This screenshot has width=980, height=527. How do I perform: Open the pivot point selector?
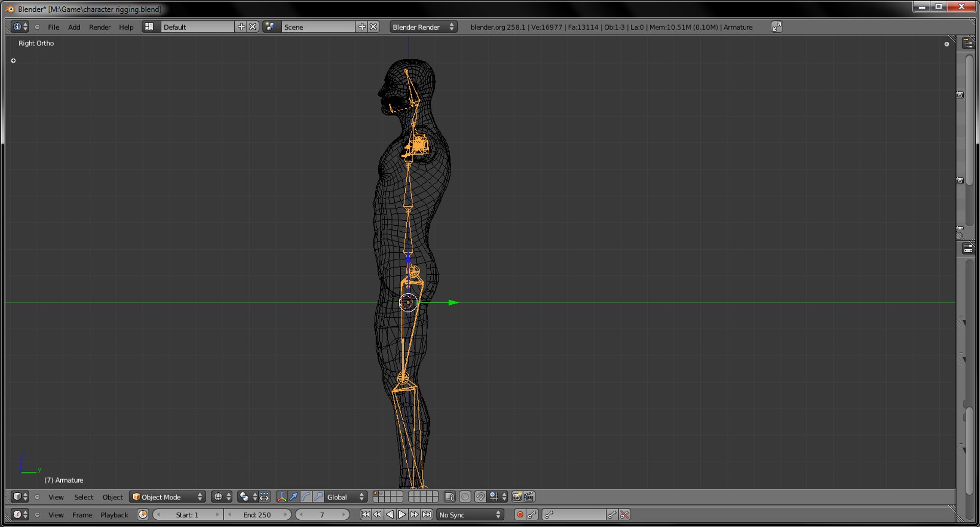click(x=248, y=496)
